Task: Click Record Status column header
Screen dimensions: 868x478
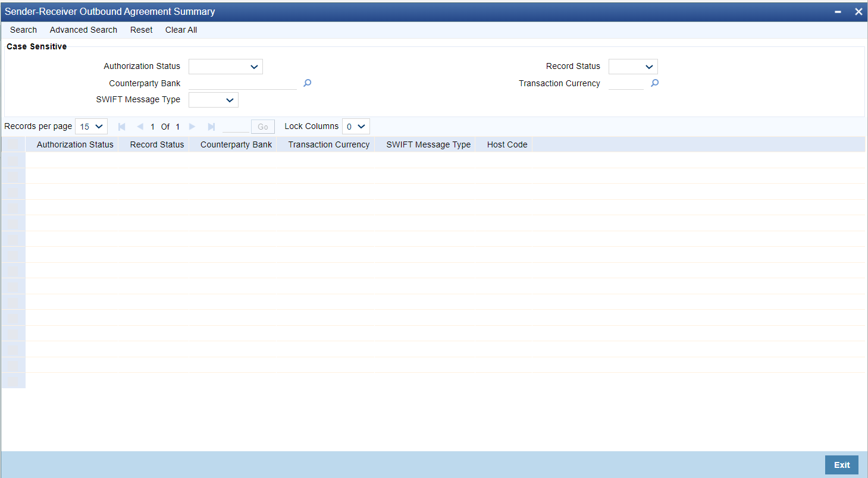Action: coord(157,144)
